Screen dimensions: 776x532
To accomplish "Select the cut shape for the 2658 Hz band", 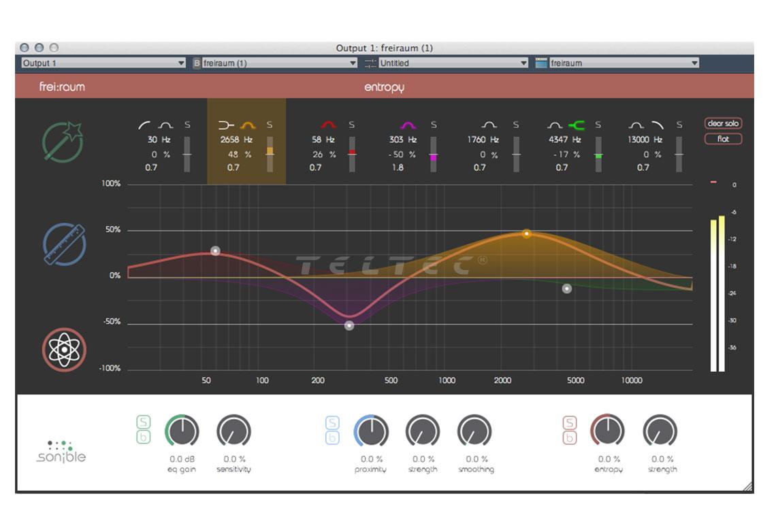I will pyautogui.click(x=226, y=125).
